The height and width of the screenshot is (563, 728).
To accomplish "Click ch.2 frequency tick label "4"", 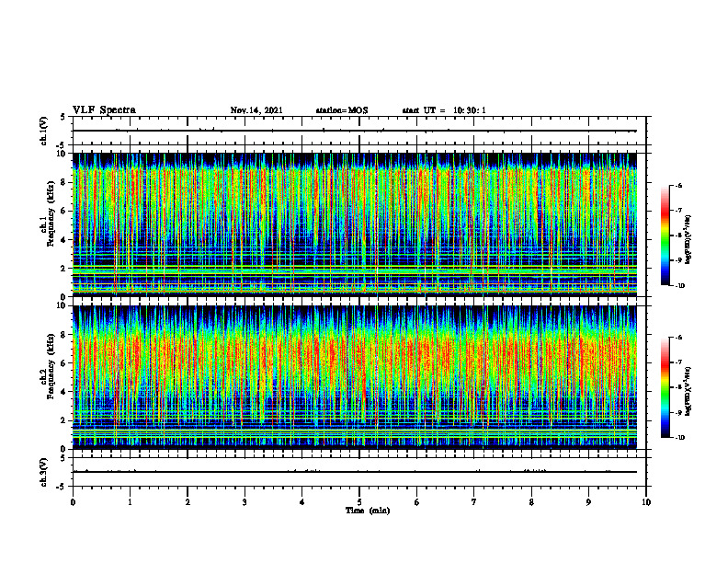I will click(64, 392).
